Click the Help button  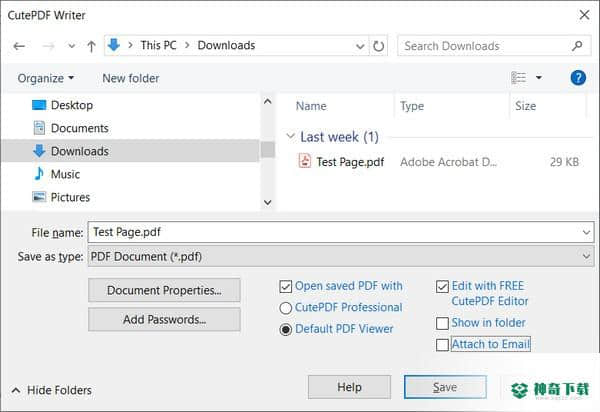coord(349,387)
